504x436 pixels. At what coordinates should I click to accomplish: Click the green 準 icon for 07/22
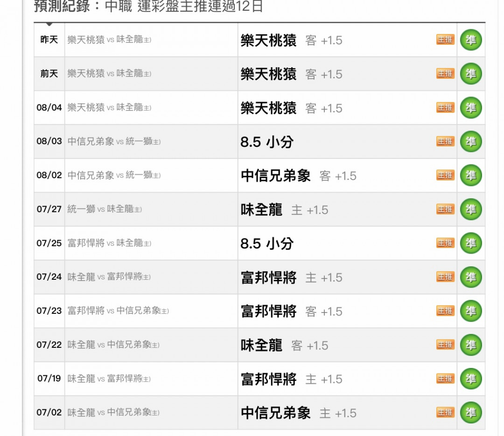[471, 345]
